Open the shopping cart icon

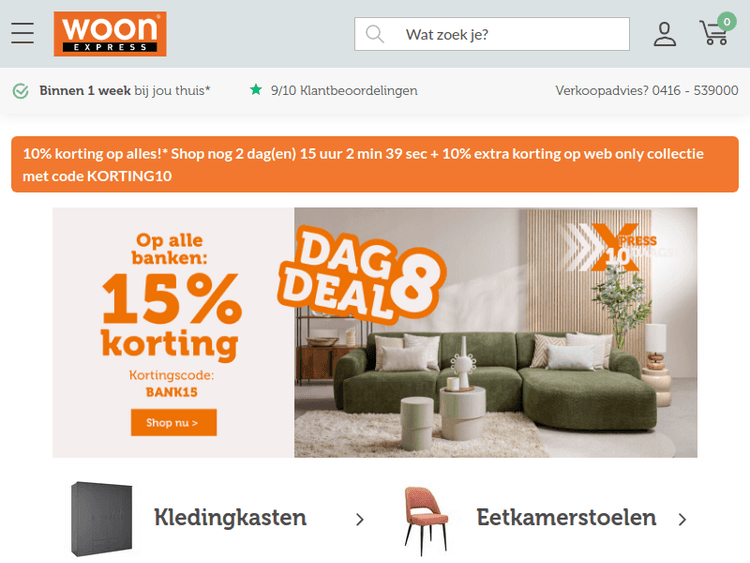pos(714,33)
